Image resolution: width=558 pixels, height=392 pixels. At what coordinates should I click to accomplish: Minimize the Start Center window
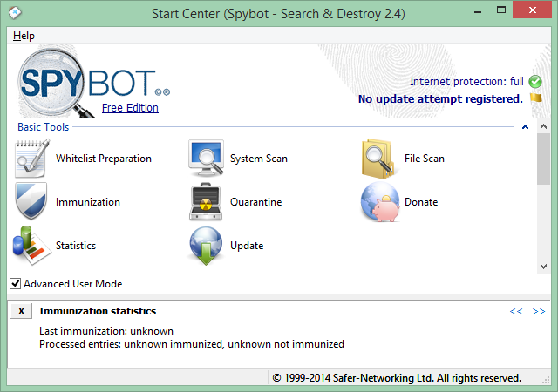(478, 11)
